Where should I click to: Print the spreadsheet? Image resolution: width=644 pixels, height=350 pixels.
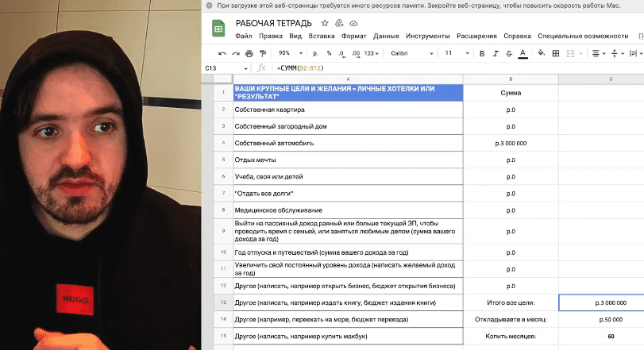249,53
